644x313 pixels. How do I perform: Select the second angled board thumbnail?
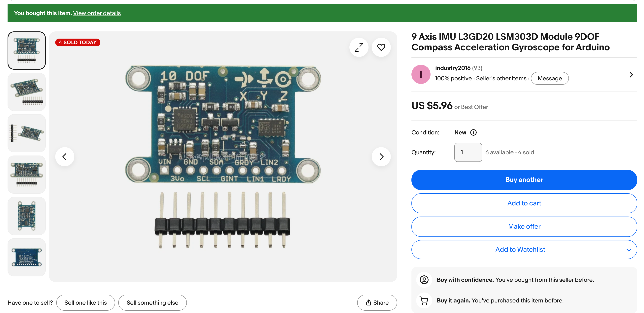pos(27,92)
